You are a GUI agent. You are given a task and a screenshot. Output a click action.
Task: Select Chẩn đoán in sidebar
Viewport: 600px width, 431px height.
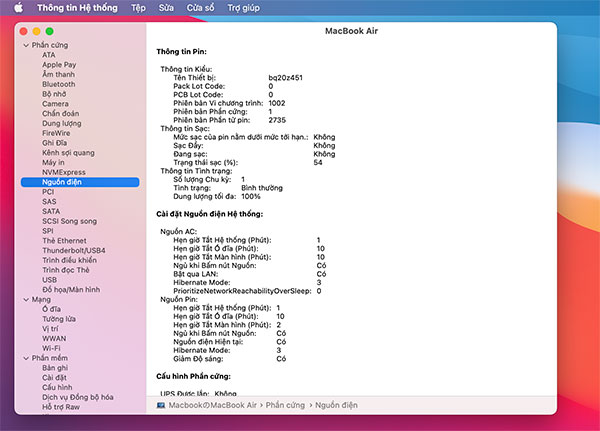pos(60,113)
